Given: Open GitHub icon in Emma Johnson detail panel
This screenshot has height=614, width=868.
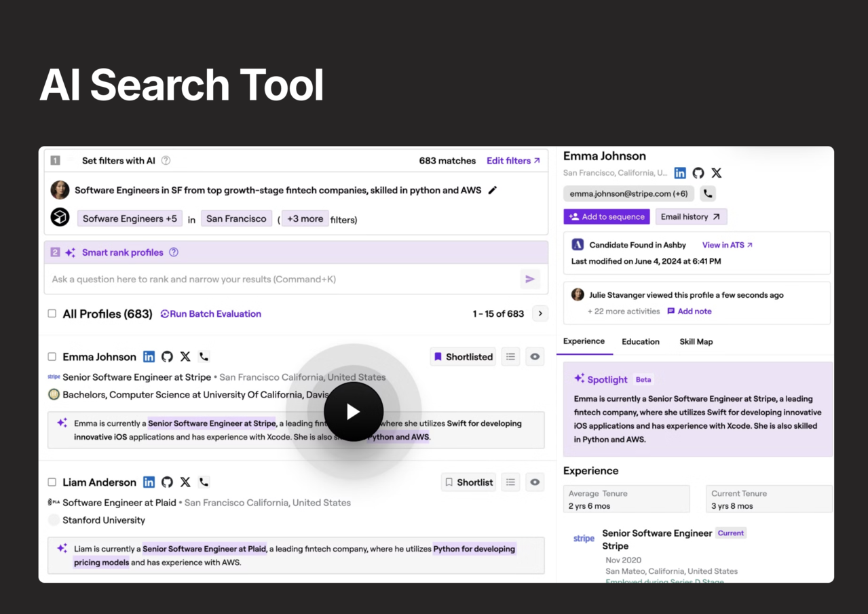Looking at the screenshot, I should (698, 173).
